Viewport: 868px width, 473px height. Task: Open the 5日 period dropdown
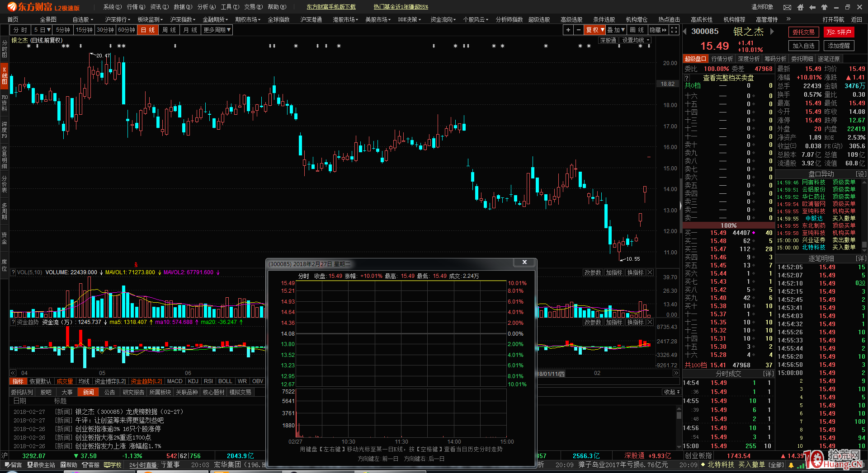click(x=42, y=30)
